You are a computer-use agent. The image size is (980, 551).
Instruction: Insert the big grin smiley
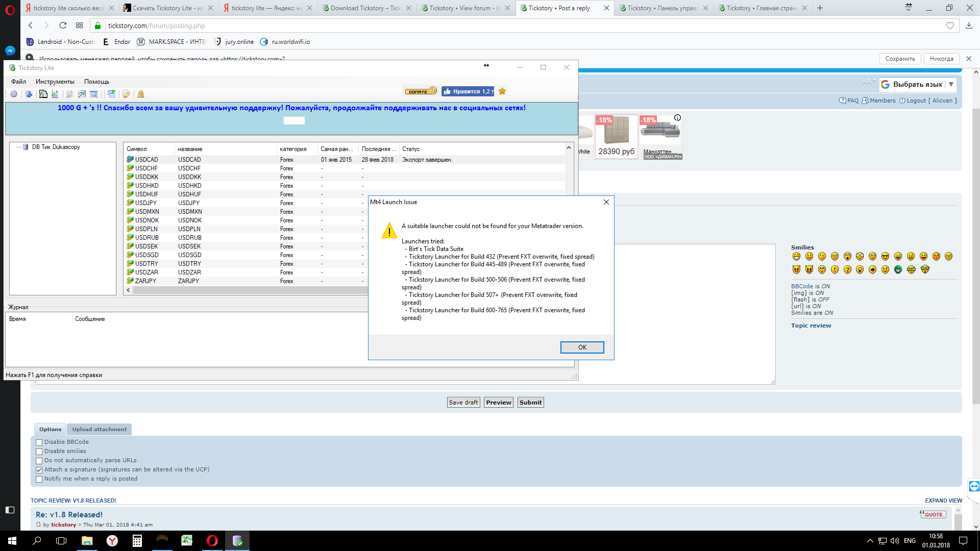click(796, 257)
